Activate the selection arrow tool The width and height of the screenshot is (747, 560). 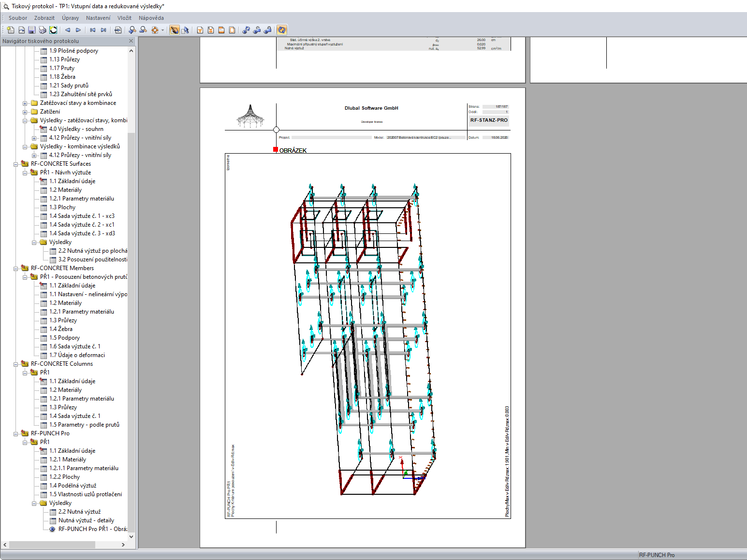click(186, 29)
